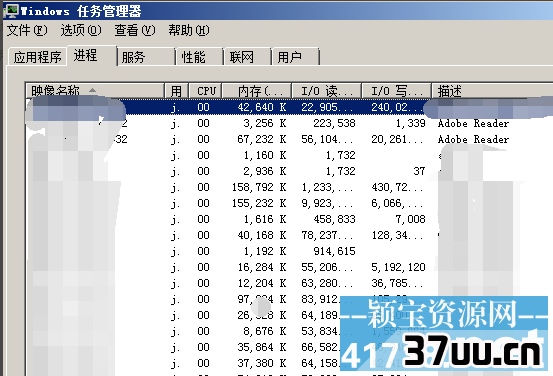Open the 性能 tab

[200, 57]
